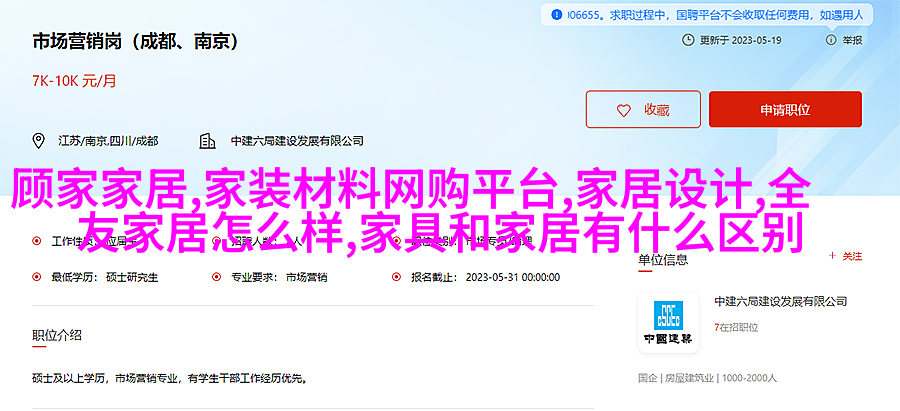Apply using the red 申请职位 button
This screenshot has width=900, height=411.
pos(785,109)
